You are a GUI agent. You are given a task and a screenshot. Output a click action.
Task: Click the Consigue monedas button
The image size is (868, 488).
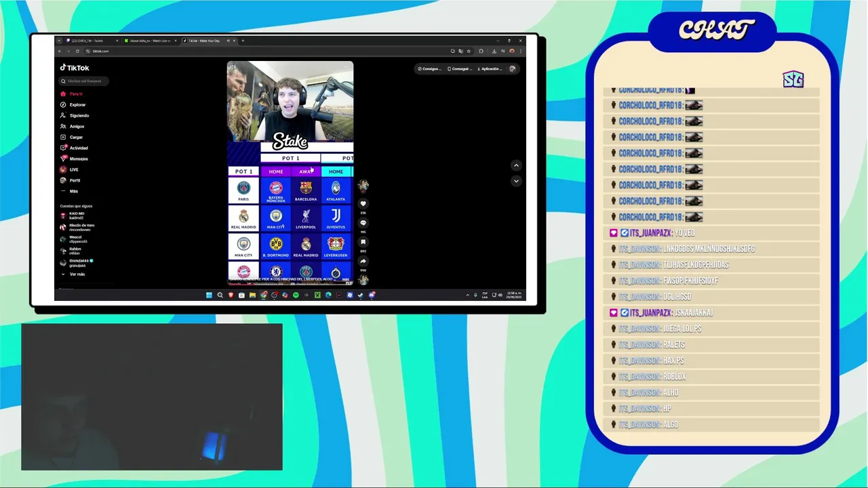(x=429, y=68)
